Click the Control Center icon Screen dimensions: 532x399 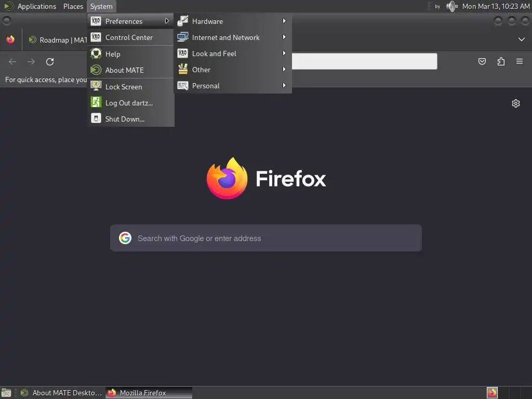(96, 37)
